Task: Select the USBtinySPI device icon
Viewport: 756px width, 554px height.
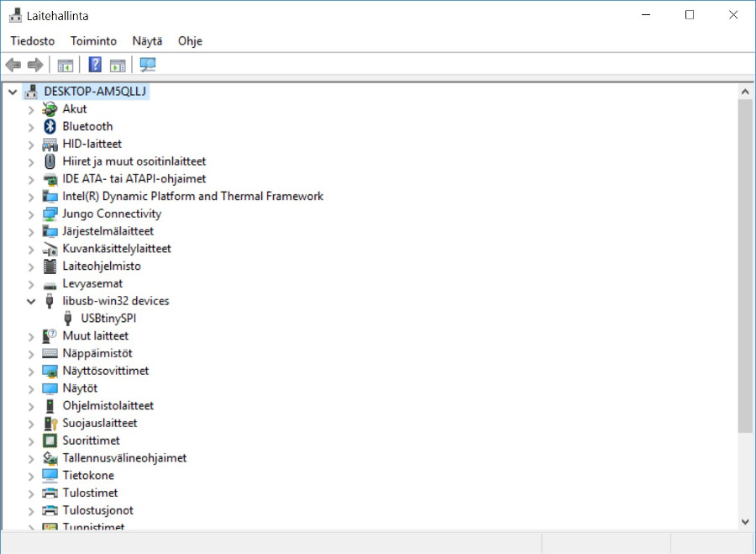Action: [x=67, y=318]
